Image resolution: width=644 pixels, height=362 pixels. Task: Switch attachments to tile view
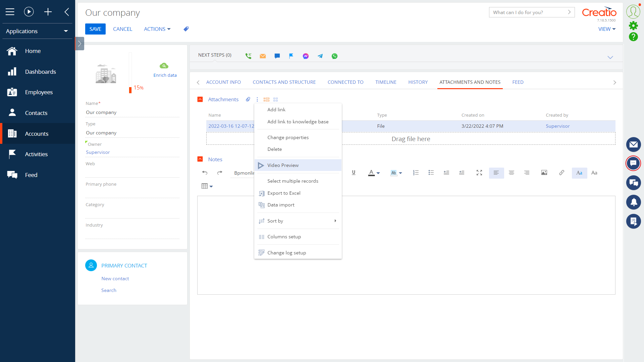click(x=276, y=100)
